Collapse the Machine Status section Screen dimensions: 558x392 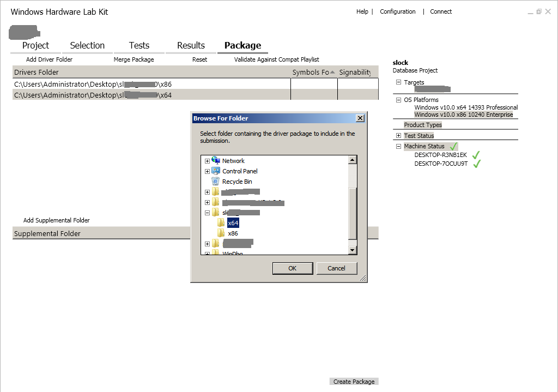click(398, 146)
